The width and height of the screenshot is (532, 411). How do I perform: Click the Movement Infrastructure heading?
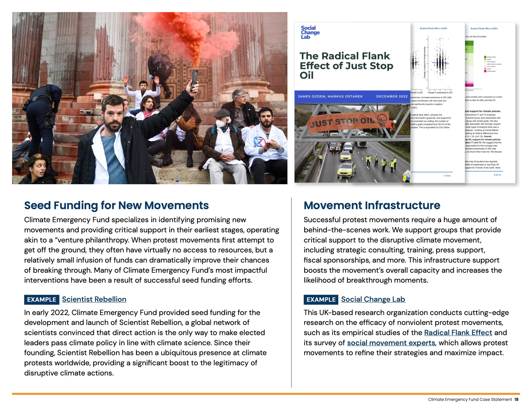tap(372, 205)
